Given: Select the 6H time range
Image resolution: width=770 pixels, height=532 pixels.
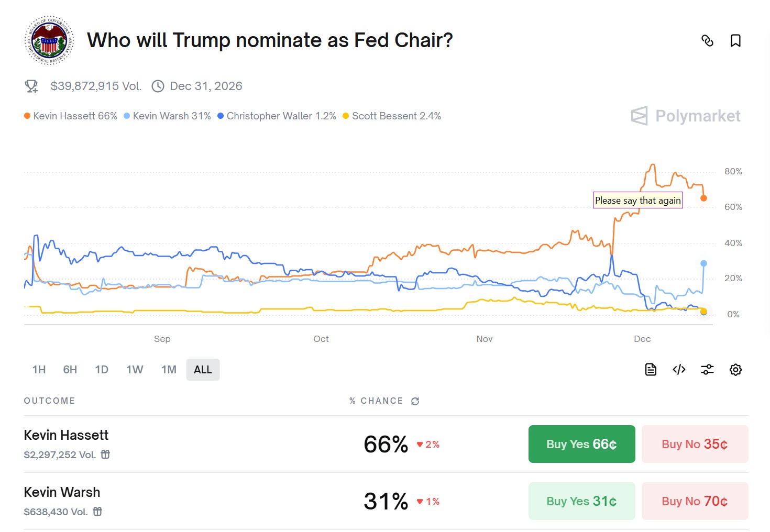Looking at the screenshot, I should [x=70, y=370].
